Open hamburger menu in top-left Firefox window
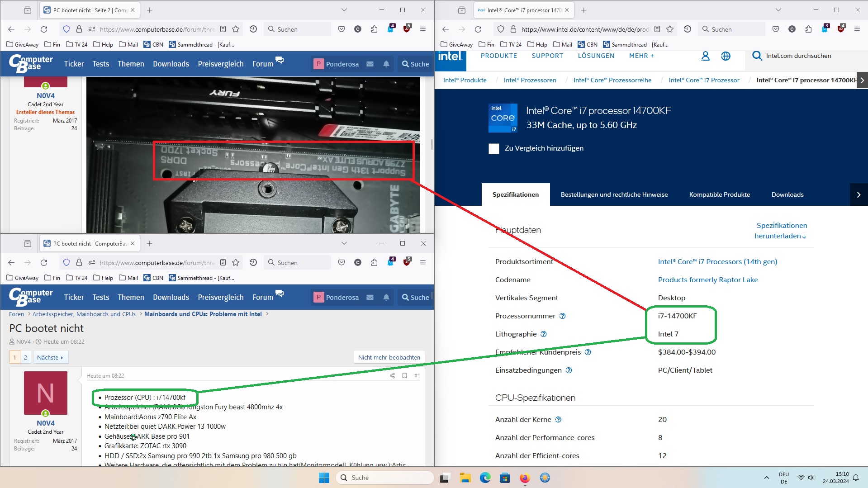Image resolution: width=868 pixels, height=488 pixels. (x=423, y=29)
